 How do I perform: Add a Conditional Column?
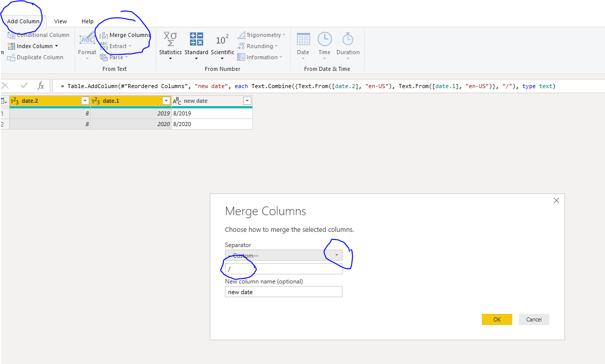pos(38,35)
